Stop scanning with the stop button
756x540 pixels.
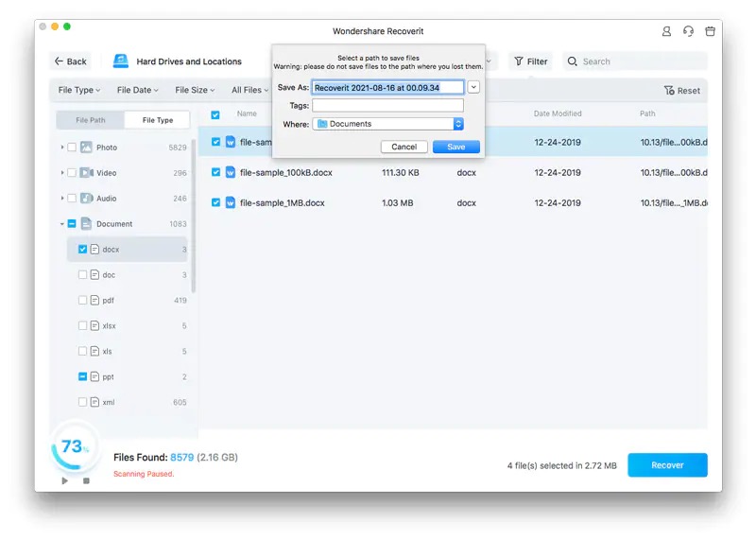pyautogui.click(x=86, y=480)
